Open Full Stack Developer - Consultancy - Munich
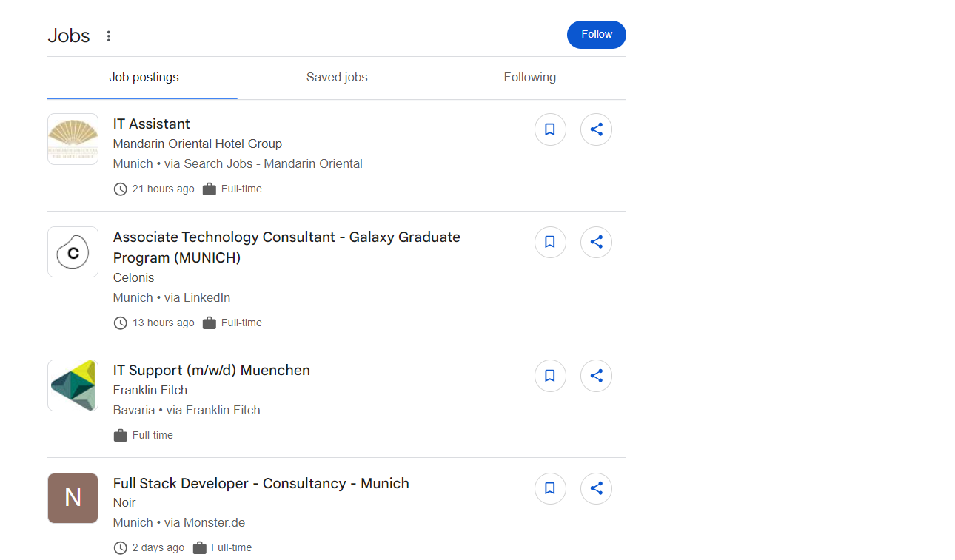 (261, 483)
